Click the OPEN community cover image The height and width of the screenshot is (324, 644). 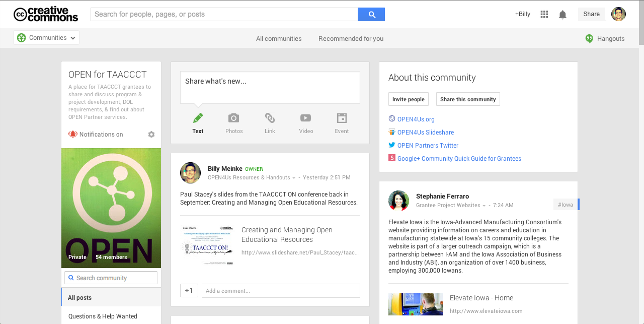111,208
